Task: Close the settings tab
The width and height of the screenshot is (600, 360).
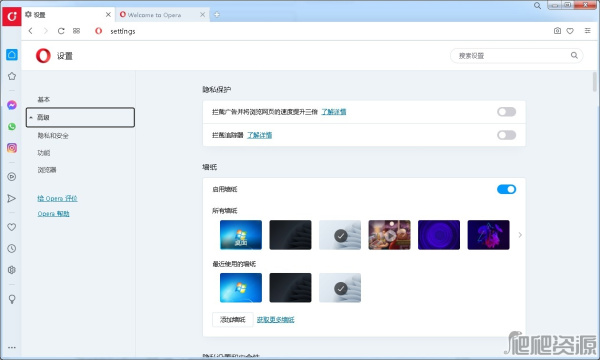Action: pyautogui.click(x=108, y=15)
